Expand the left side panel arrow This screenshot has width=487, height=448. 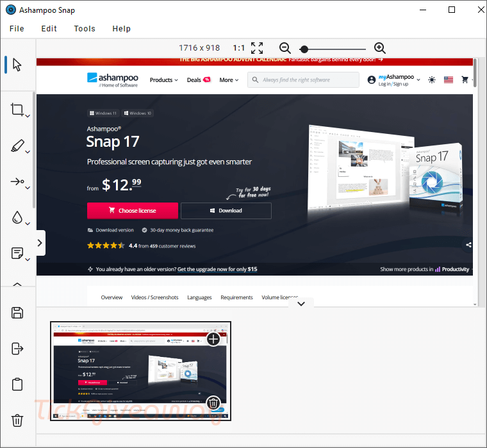click(40, 243)
